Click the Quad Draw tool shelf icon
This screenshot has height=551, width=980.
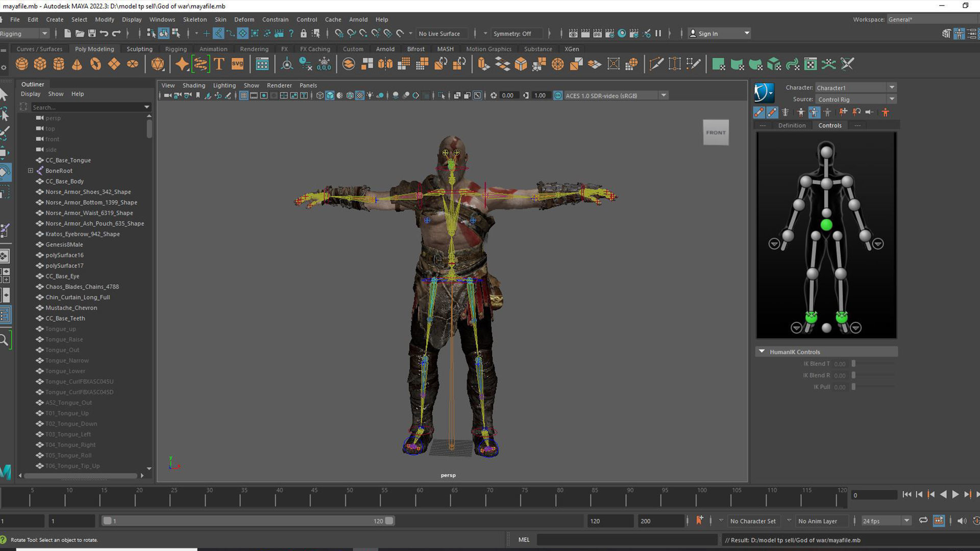(x=693, y=64)
